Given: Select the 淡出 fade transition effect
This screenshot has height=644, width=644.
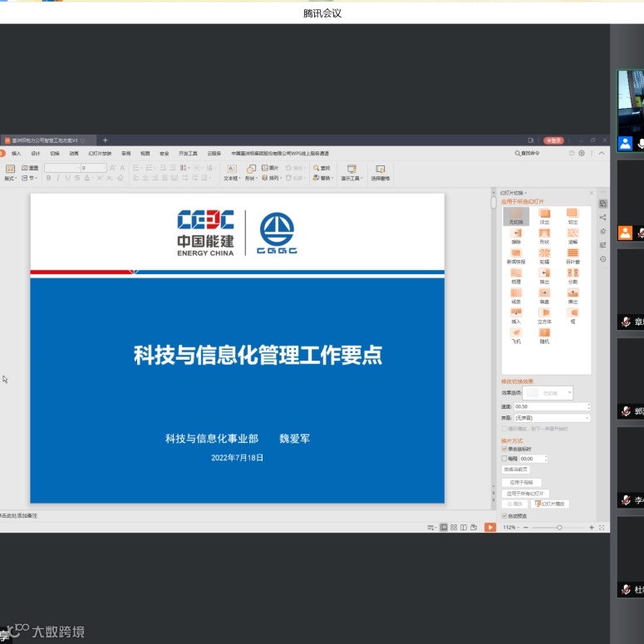Looking at the screenshot, I should pyautogui.click(x=544, y=216).
